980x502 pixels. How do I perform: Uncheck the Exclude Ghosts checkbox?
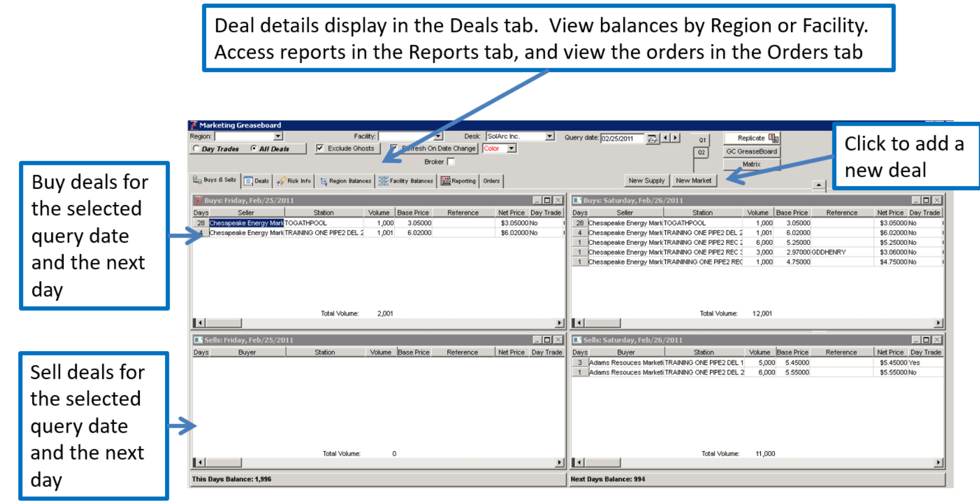[320, 148]
